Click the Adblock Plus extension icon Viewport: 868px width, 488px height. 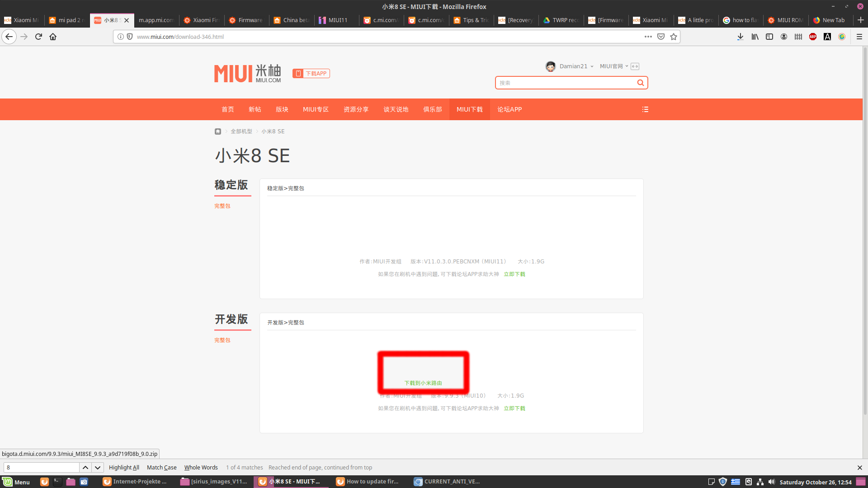coord(813,37)
